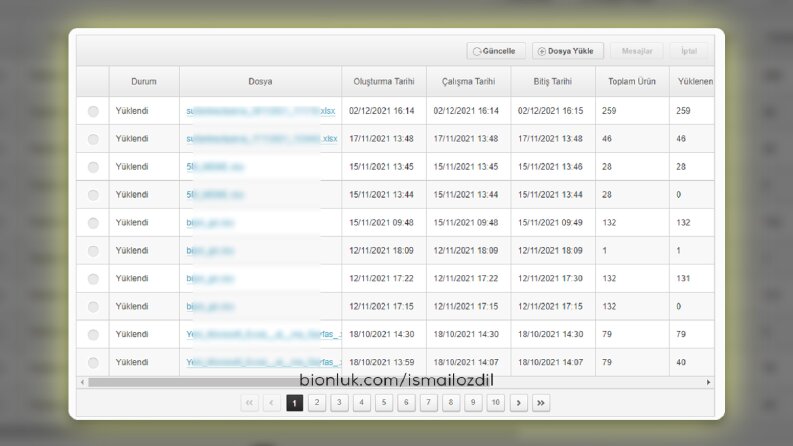Click Toplam Ürün value 259
The image size is (793, 446).
click(609, 111)
